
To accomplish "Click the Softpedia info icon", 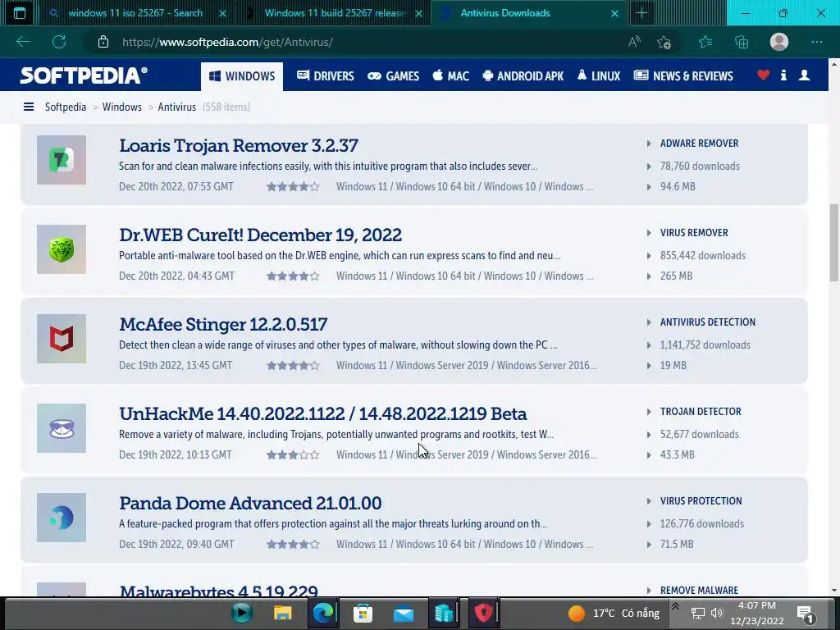I will (783, 75).
